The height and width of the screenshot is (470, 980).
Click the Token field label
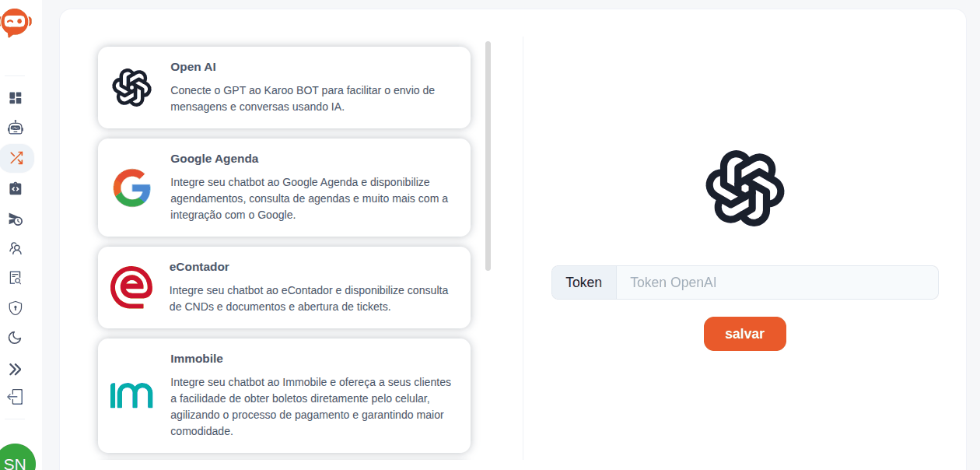point(584,282)
